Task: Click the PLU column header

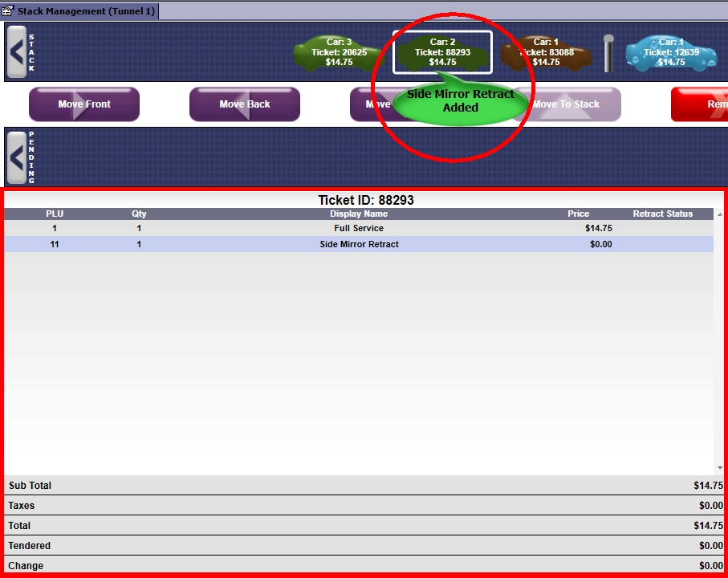Action: tap(55, 214)
